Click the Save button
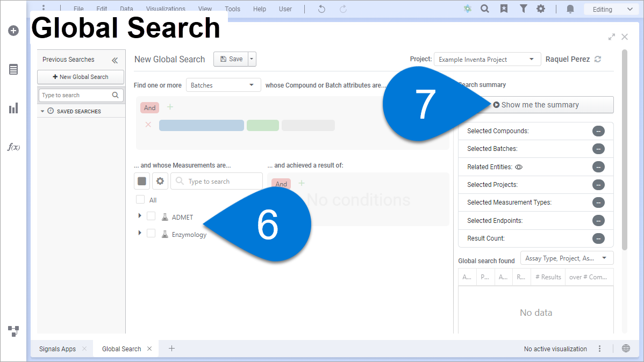Screen dimensions: 644x362 coord(231,59)
